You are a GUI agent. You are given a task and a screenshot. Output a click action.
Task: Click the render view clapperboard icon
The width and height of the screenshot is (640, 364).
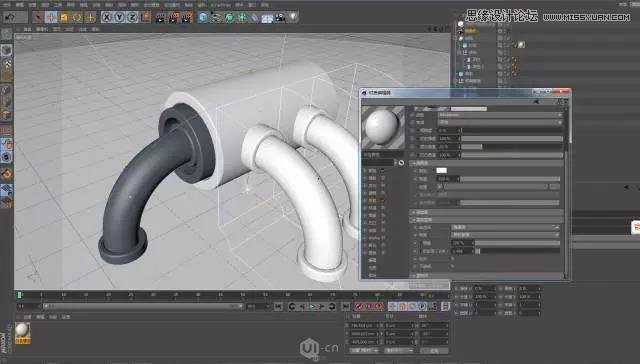coord(160,18)
